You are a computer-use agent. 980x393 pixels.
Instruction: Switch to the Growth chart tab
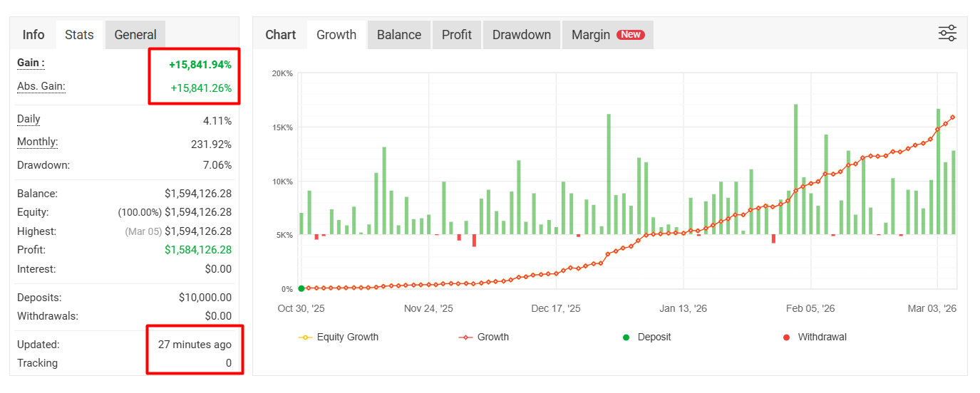tap(336, 35)
